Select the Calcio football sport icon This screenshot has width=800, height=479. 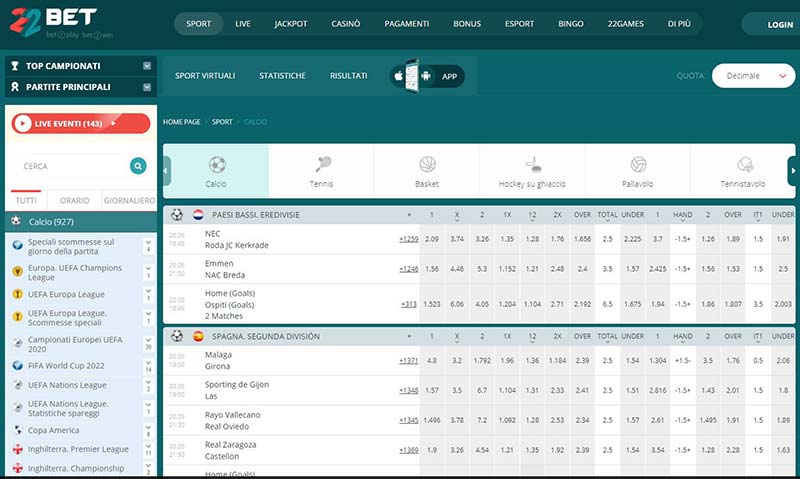point(217,164)
